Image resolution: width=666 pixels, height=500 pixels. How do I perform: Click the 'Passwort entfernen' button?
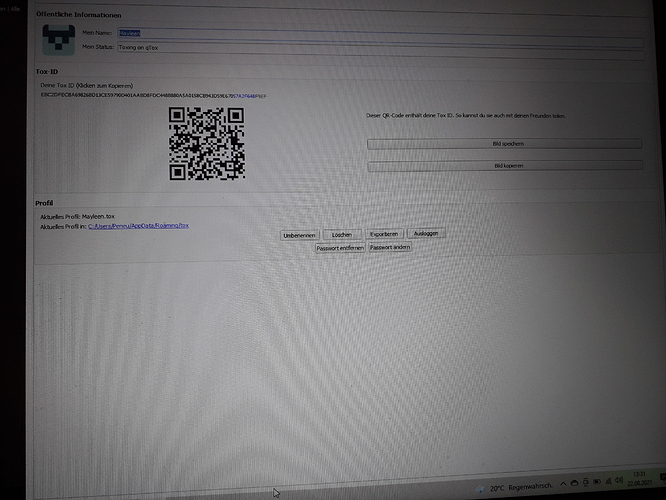[x=340, y=248]
